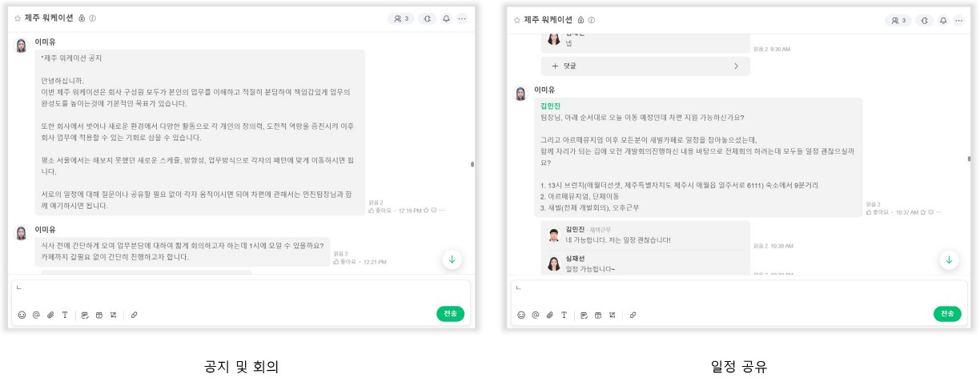Send the message in left window with 전송
The height and width of the screenshot is (382, 980).
tap(451, 314)
